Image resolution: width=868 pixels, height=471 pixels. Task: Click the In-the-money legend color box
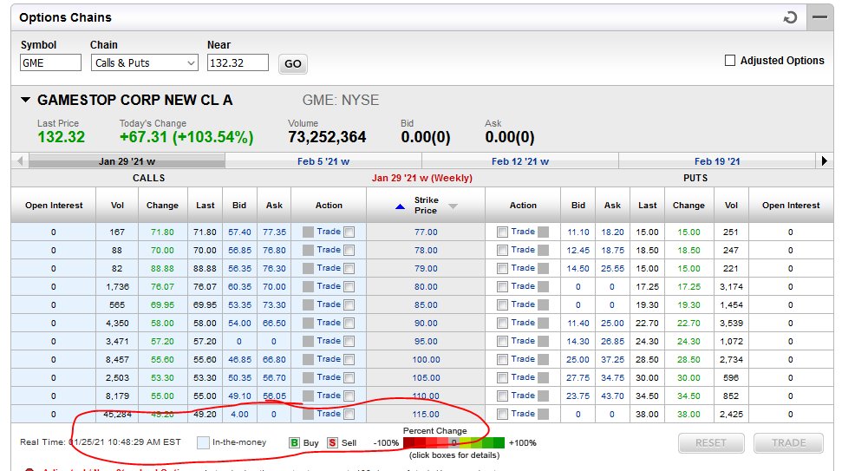click(203, 442)
